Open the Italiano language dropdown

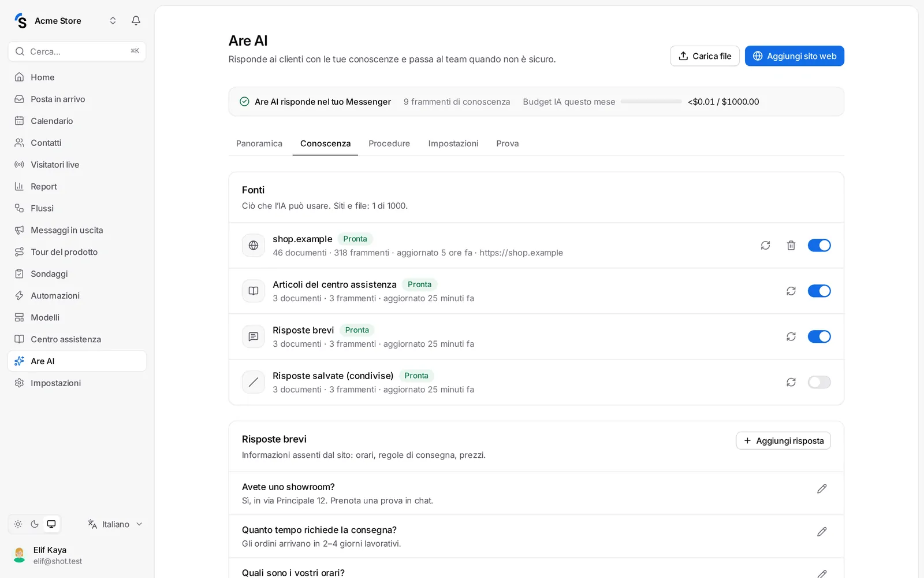click(115, 524)
